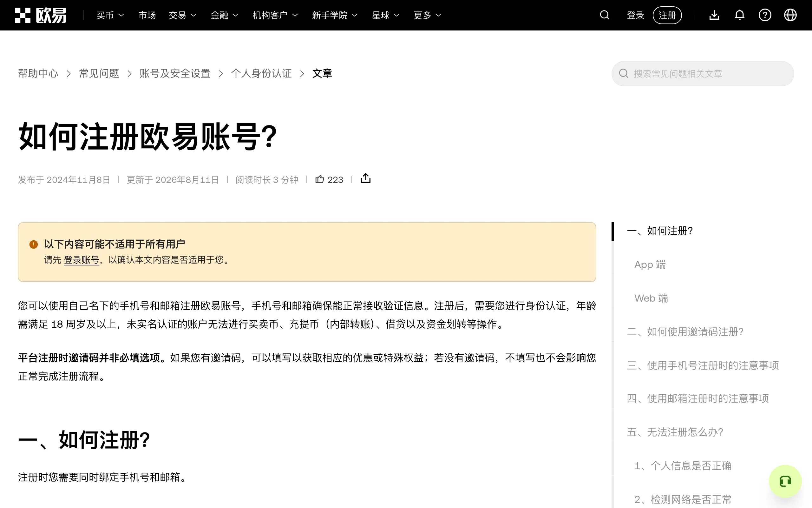Click the orange warning icon in the notice banner
The height and width of the screenshot is (508, 812).
34,244
